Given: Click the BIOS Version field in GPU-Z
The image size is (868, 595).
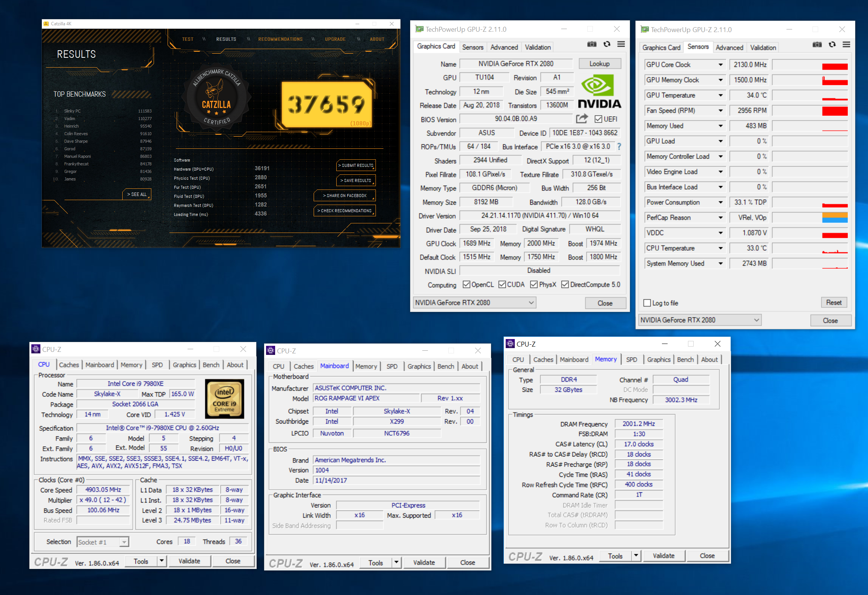Looking at the screenshot, I should 516,119.
